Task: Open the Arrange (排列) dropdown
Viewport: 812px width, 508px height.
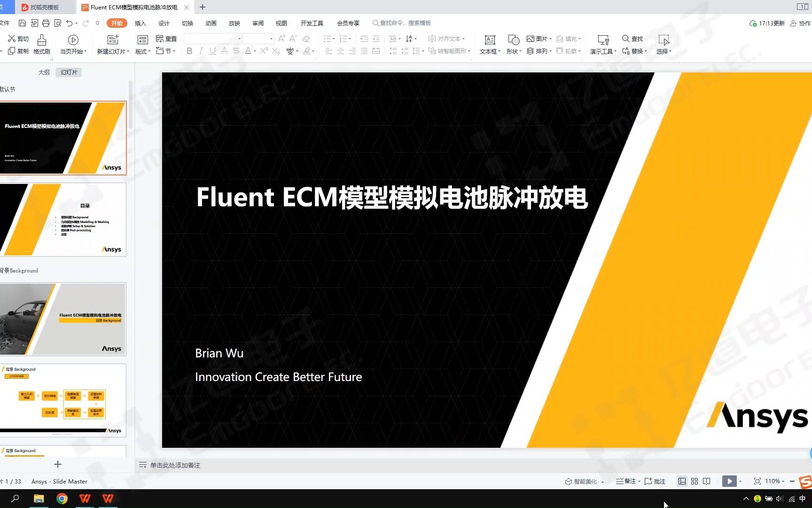Action: click(x=539, y=51)
